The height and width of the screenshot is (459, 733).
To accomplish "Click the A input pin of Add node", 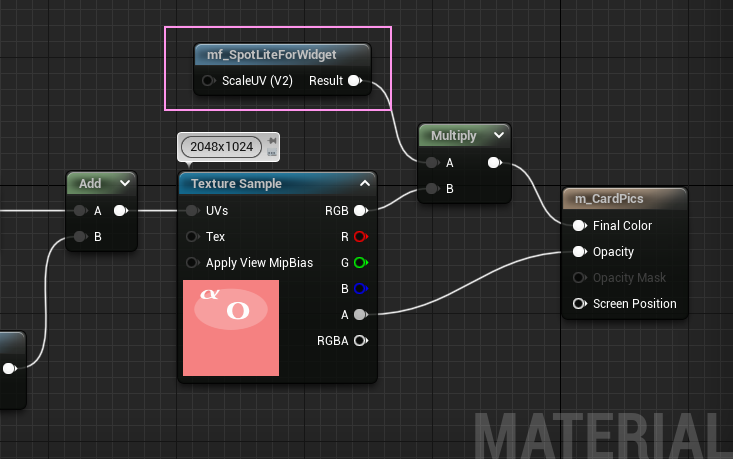I will [x=80, y=211].
